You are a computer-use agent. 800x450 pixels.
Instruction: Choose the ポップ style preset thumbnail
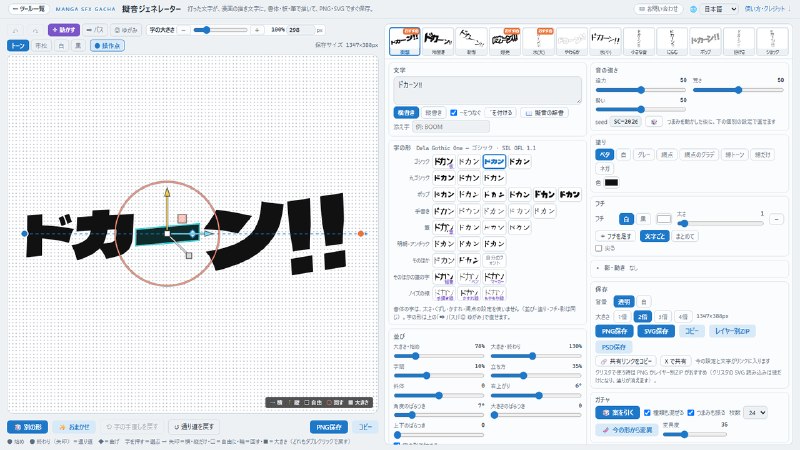click(x=705, y=41)
